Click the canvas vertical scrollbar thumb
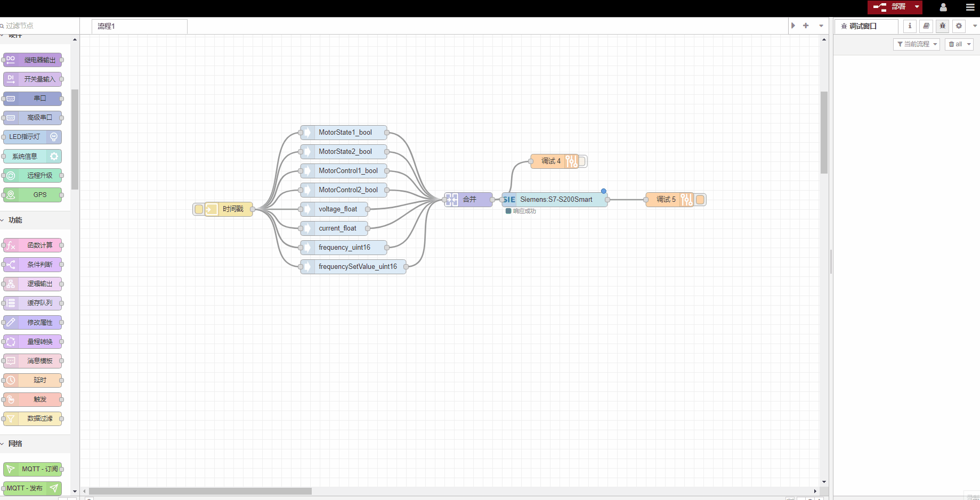 [x=824, y=133]
